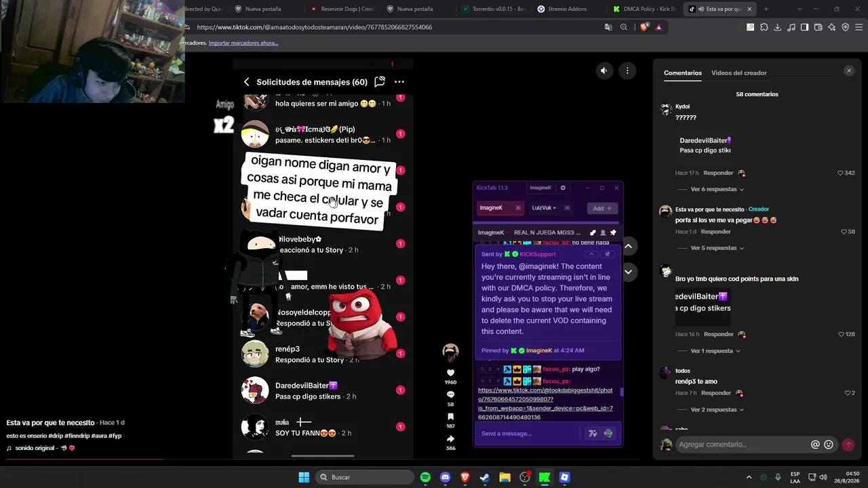Like the video with heart icon
This screenshot has width=868, height=488.
click(450, 373)
